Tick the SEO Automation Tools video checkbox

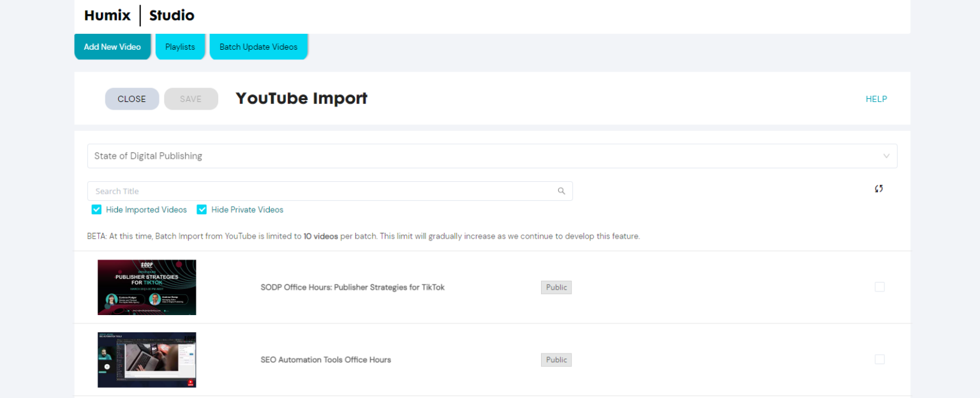[x=879, y=360]
